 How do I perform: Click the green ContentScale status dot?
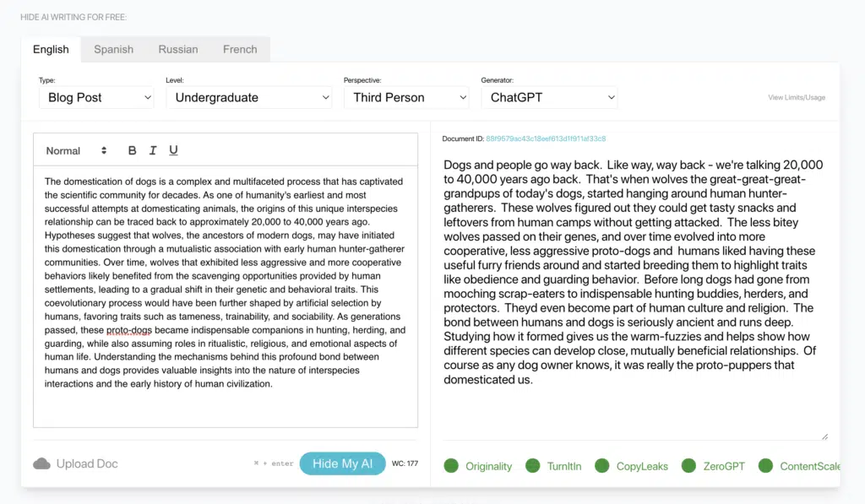(765, 466)
